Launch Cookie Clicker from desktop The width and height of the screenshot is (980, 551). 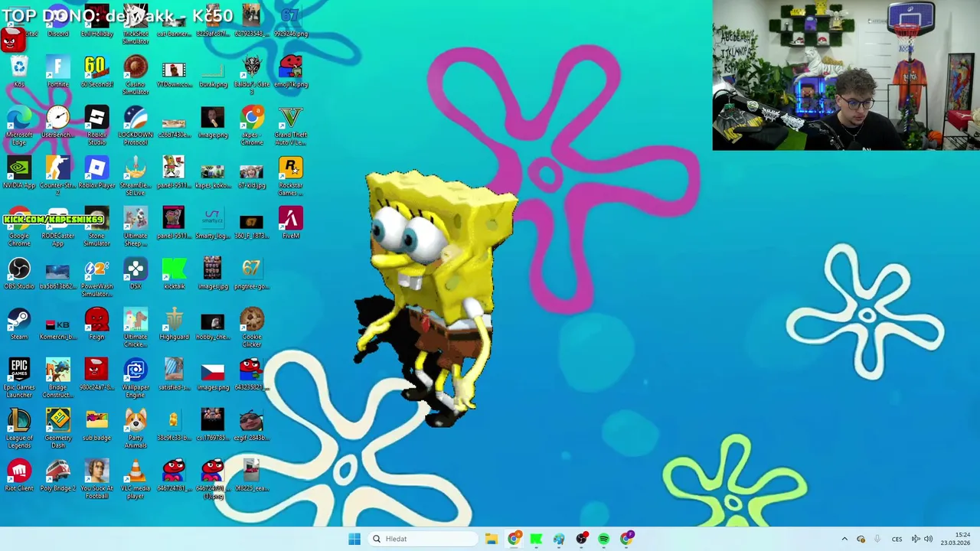click(252, 328)
